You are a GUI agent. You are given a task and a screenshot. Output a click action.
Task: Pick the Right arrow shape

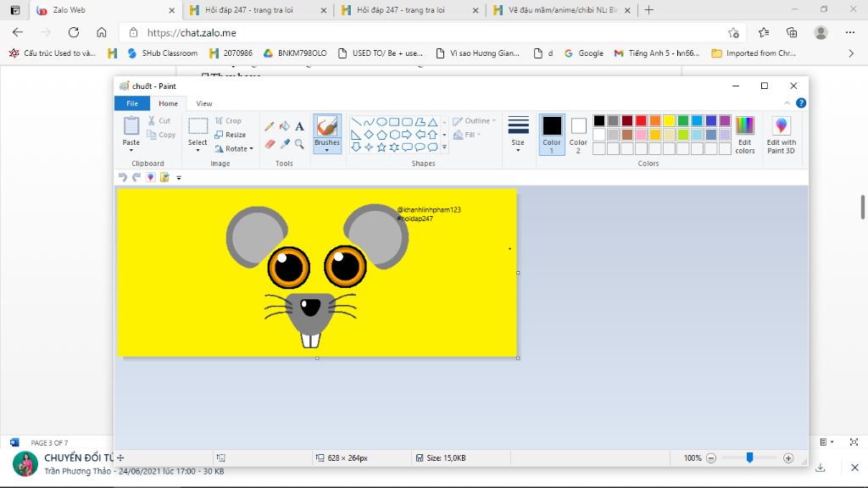[407, 135]
